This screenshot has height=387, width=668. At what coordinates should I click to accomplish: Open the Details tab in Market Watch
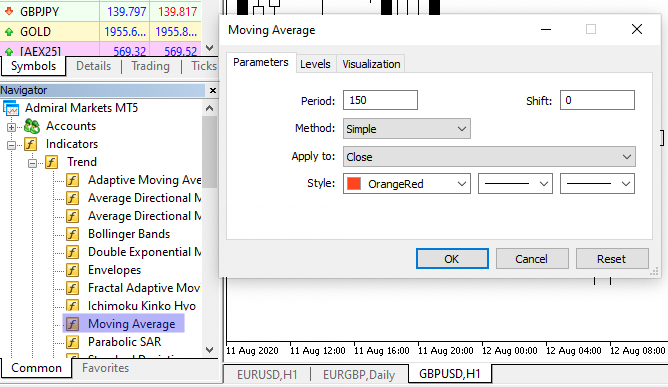94,66
